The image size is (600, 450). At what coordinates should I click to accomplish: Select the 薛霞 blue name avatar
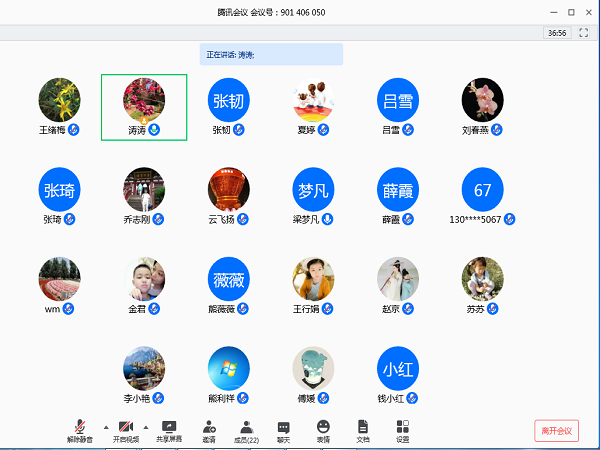398,189
